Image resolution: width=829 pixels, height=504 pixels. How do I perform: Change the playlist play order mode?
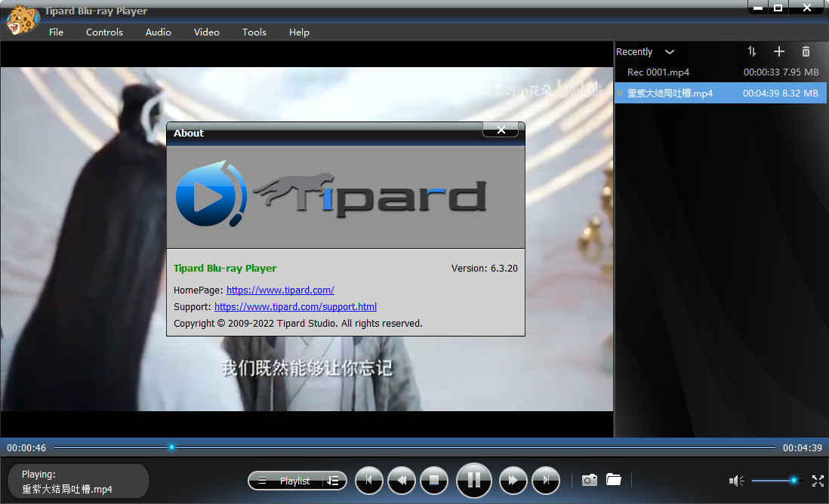pos(333,481)
